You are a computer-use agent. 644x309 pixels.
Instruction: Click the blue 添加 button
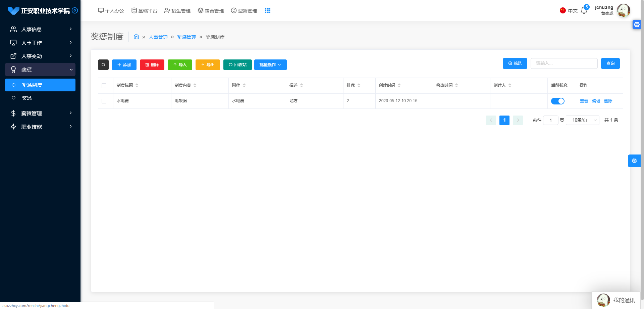click(x=124, y=64)
